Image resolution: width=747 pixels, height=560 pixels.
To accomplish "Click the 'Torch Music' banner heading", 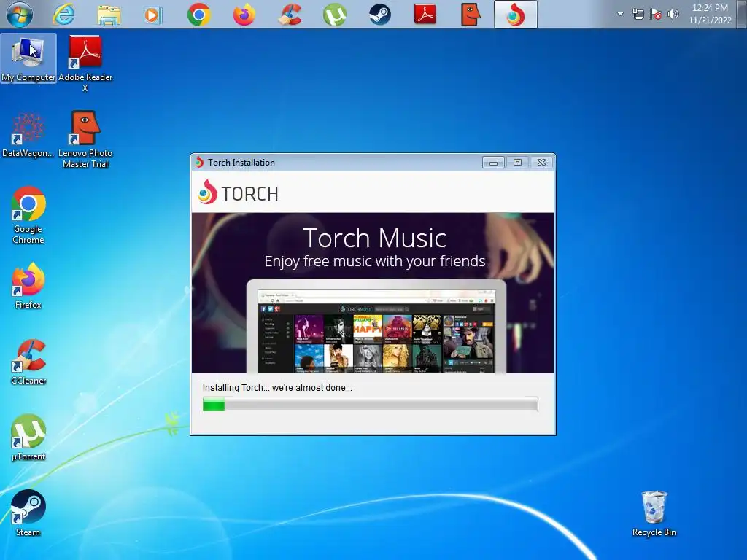I will 375,238.
